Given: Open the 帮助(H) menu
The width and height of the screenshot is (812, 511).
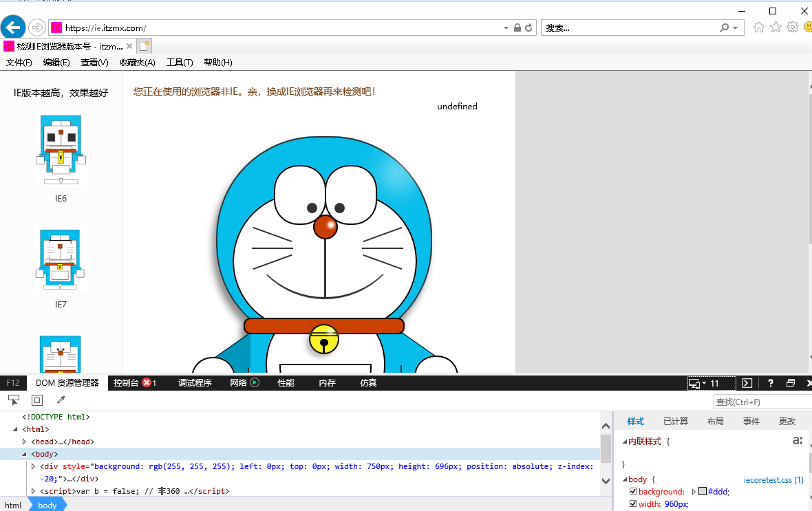Looking at the screenshot, I should (x=218, y=62).
